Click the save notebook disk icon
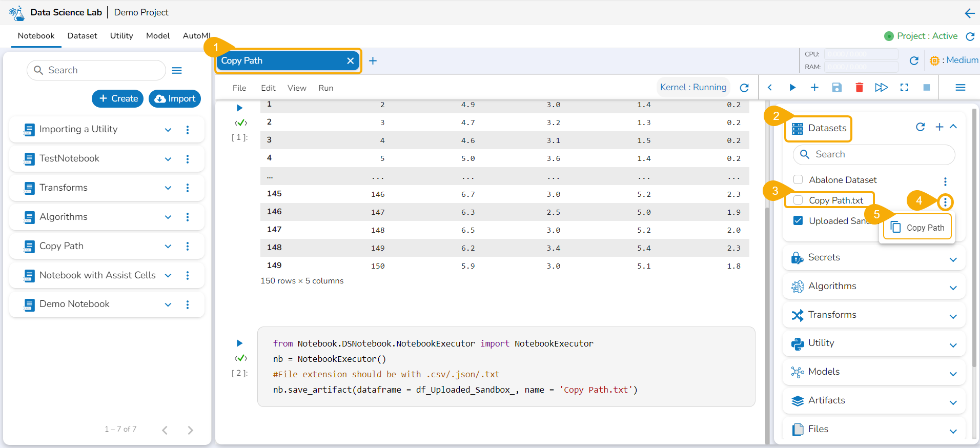The height and width of the screenshot is (448, 980). click(x=836, y=88)
